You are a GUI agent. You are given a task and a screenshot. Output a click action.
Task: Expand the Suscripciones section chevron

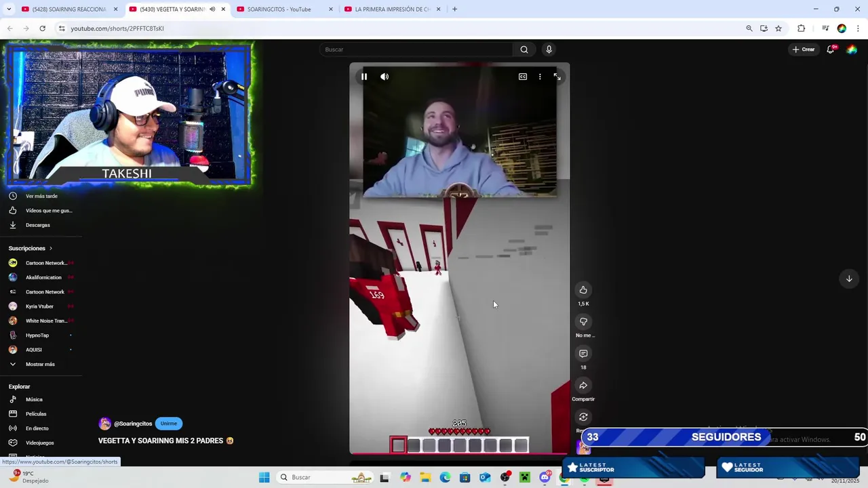coord(50,249)
